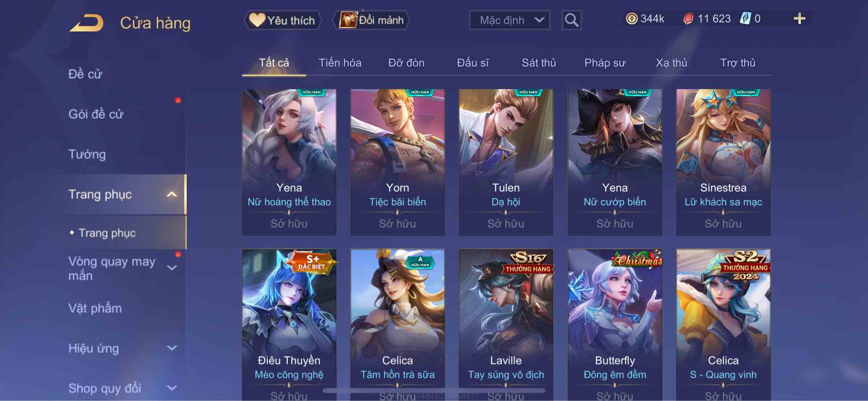Viewport: 868px width, 401px height.
Task: Tap the plus icon to add currency
Action: click(x=799, y=19)
